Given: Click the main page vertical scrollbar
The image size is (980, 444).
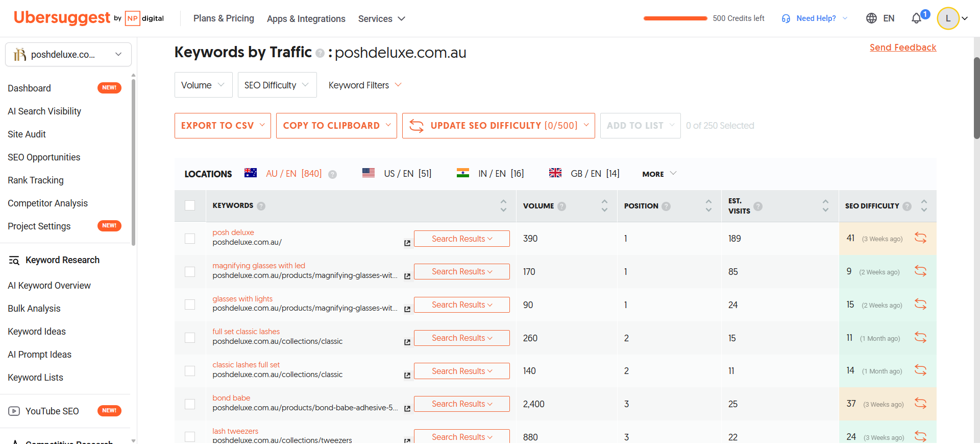Looking at the screenshot, I should coord(976,98).
